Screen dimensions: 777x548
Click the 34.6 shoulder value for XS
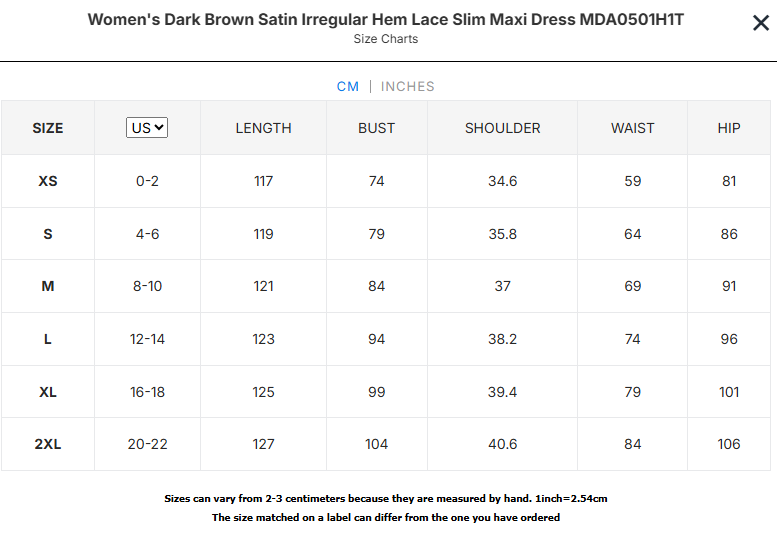click(x=502, y=181)
